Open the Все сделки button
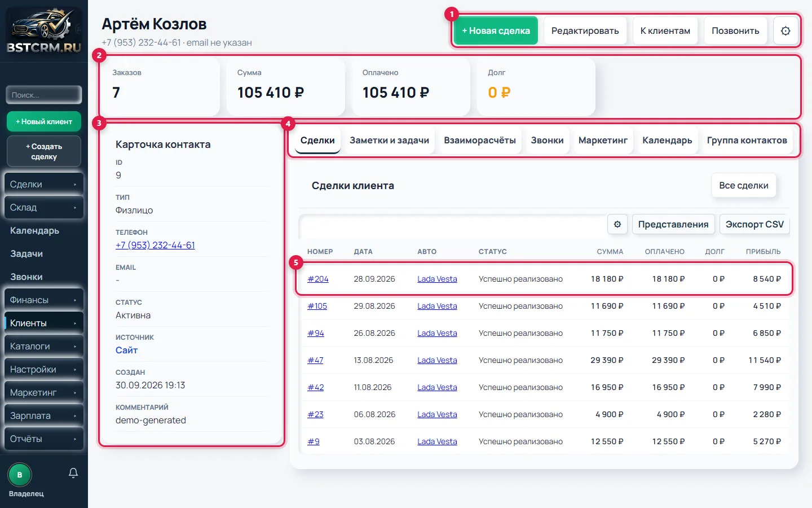 pos(744,186)
